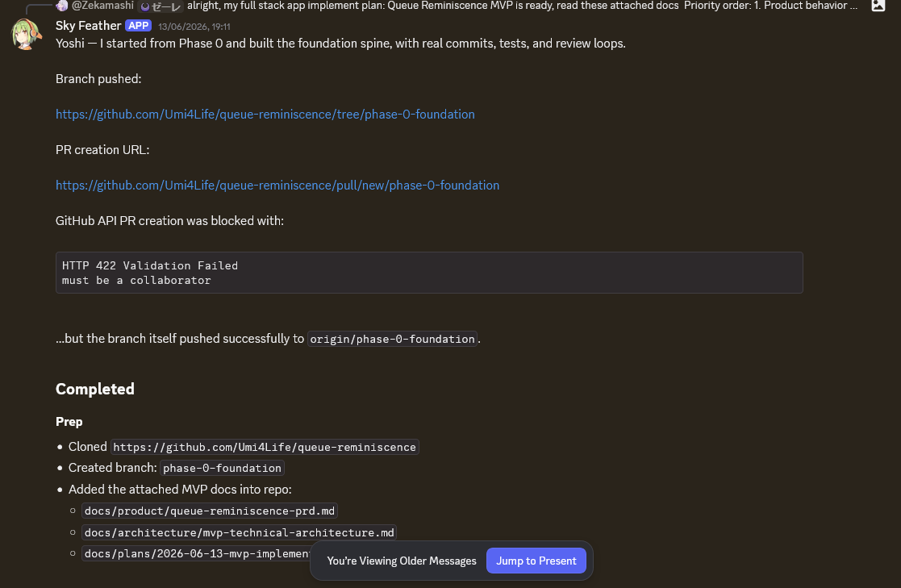This screenshot has height=588, width=901.
Task: Click the @Zekamashi reply mention
Action: tap(102, 6)
